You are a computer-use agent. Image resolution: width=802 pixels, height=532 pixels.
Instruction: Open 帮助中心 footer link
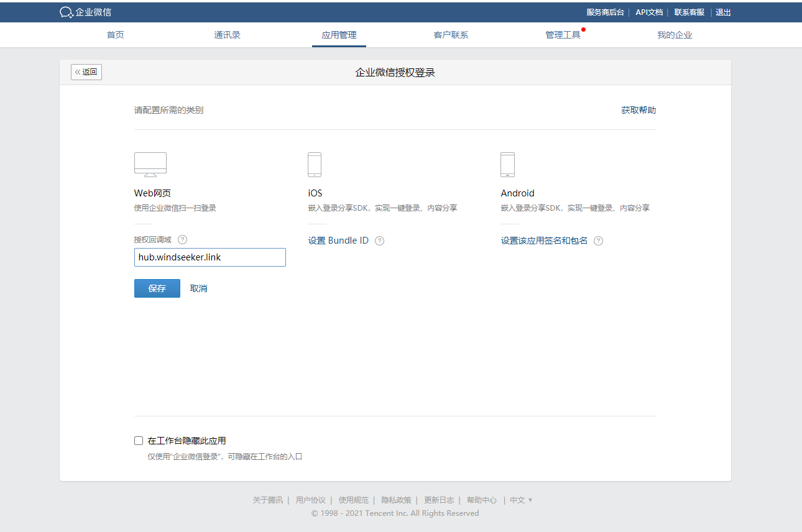pos(482,500)
